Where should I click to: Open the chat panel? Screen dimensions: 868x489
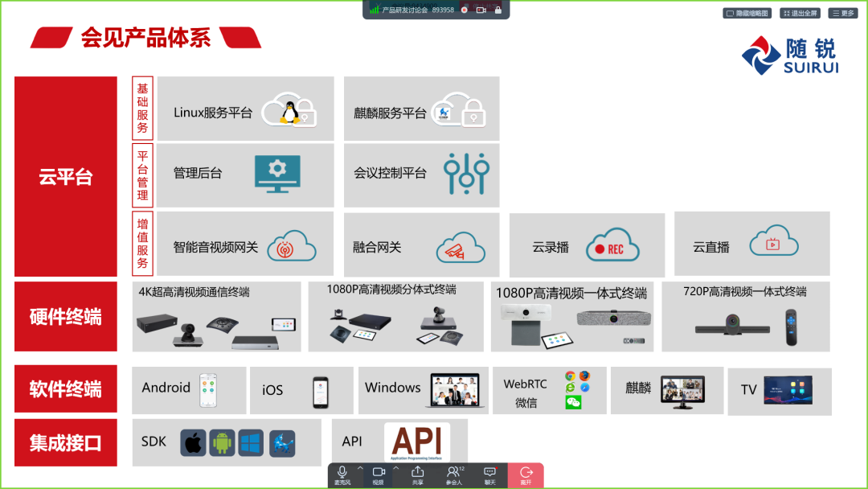pyautogui.click(x=489, y=474)
